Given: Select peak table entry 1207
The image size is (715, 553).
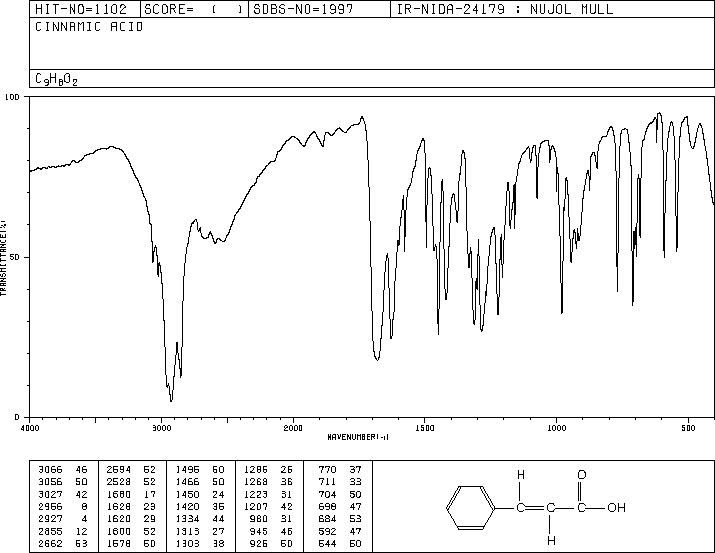Looking at the screenshot, I should (256, 506).
